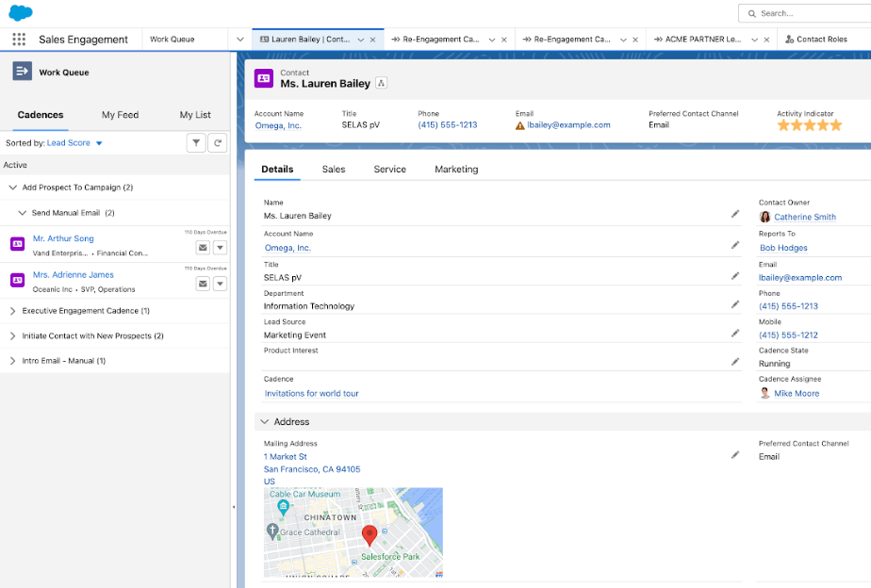Refresh the Work Queue list
This screenshot has height=588, width=871.
[x=218, y=142]
